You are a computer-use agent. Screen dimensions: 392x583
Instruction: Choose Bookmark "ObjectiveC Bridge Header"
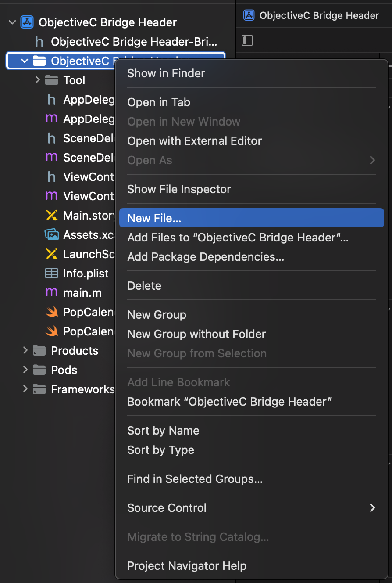pyautogui.click(x=251, y=402)
